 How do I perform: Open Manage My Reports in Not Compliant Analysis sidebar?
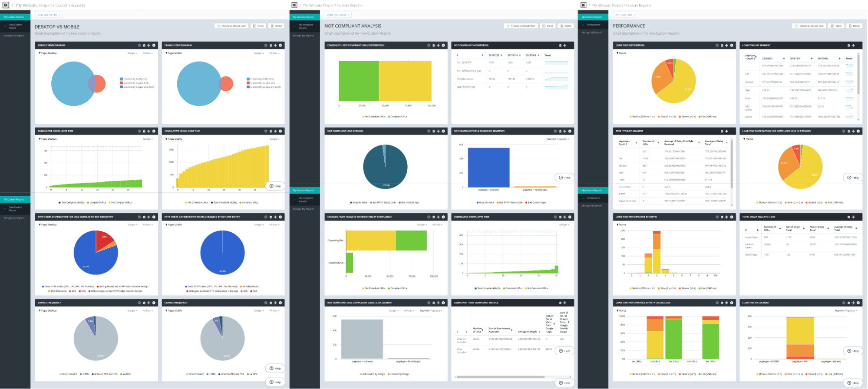(304, 36)
